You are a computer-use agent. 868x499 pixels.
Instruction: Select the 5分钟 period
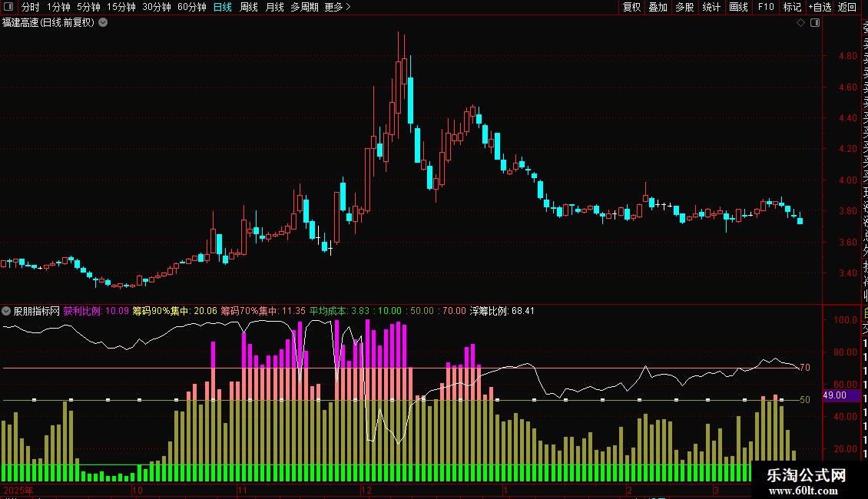(88, 7)
